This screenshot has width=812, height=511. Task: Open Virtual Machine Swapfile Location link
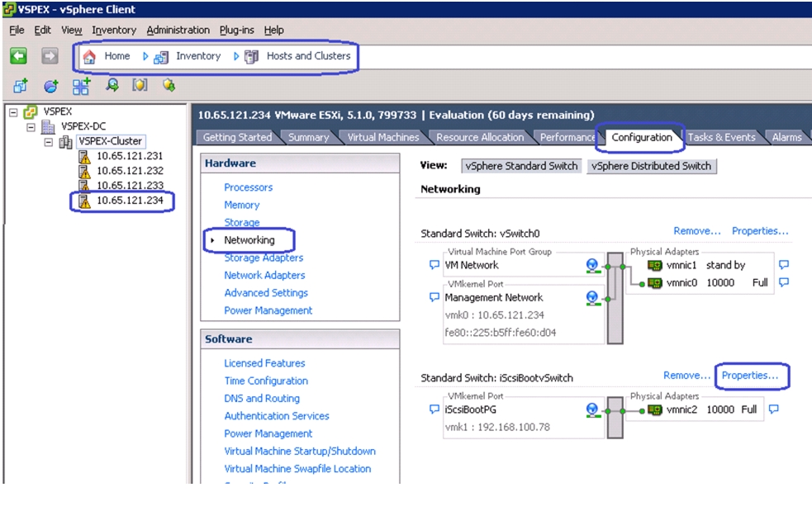[x=297, y=469]
